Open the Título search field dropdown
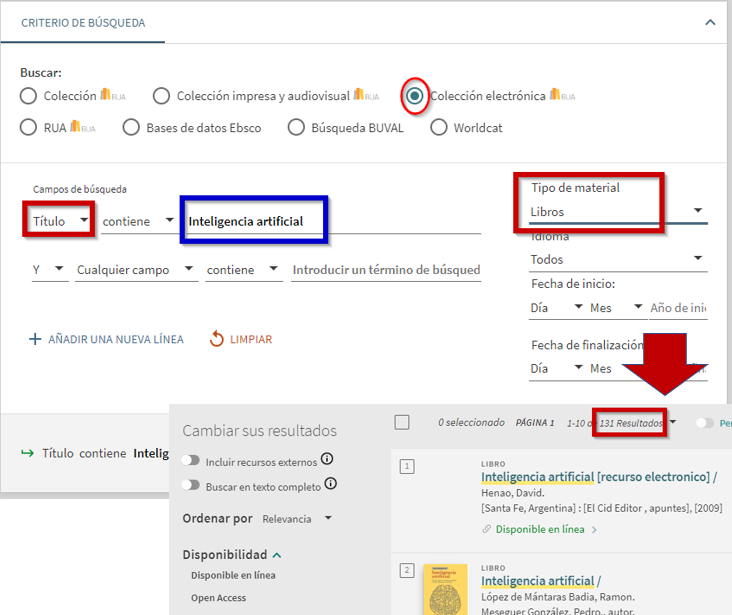This screenshot has width=732, height=615. pyautogui.click(x=62, y=220)
